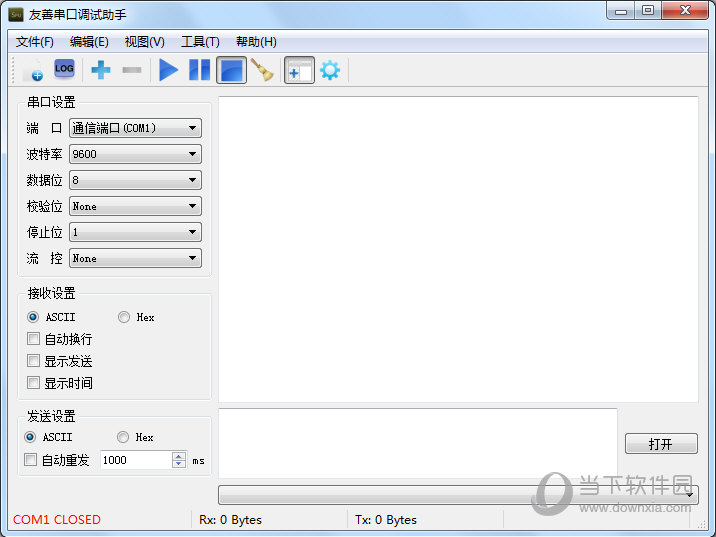Minimize the 友善串口调试助手 window
Viewport: 716px width, 537px height.
(x=621, y=11)
